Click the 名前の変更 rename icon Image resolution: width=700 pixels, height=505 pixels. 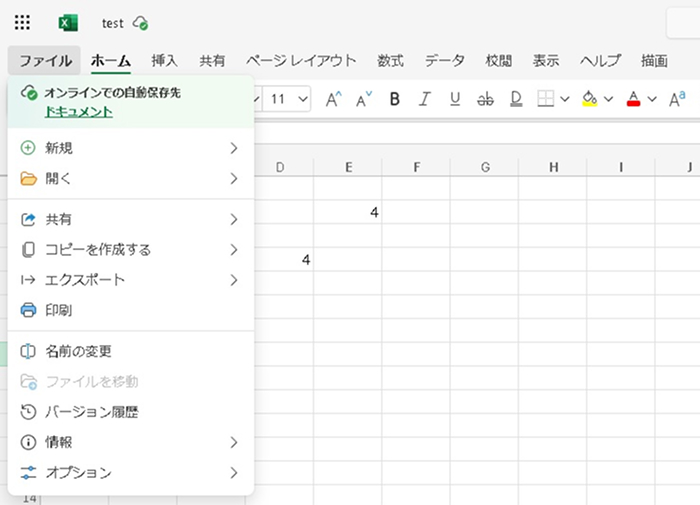coord(28,351)
